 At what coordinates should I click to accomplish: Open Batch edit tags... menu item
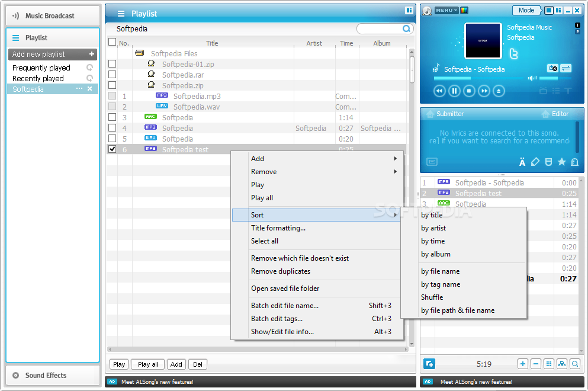277,319
